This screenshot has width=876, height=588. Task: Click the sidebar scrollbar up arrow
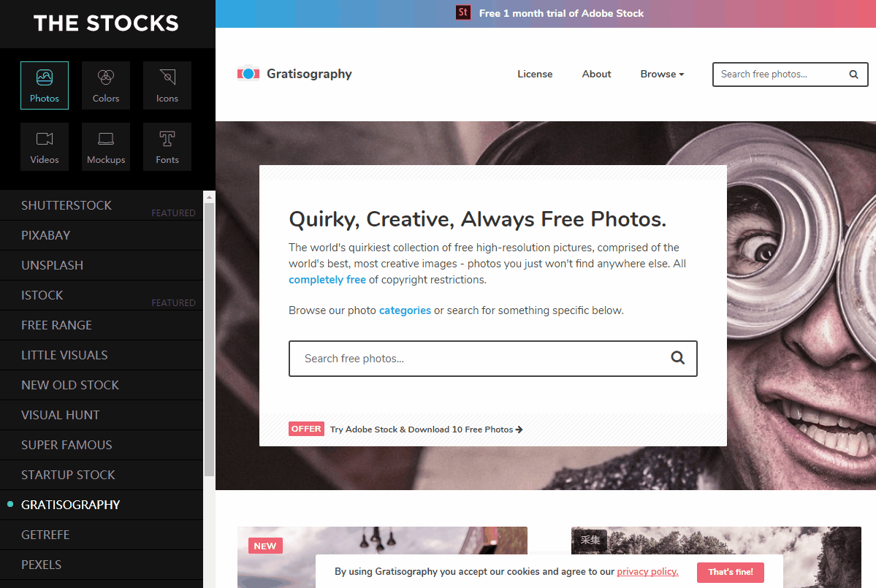[x=210, y=196]
